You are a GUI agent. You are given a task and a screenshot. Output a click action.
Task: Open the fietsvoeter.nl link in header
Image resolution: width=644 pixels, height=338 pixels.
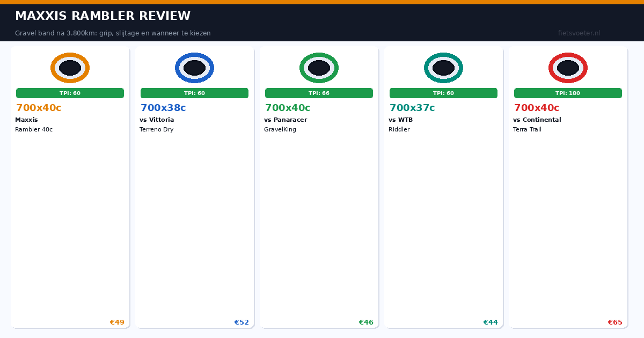tap(579, 33)
